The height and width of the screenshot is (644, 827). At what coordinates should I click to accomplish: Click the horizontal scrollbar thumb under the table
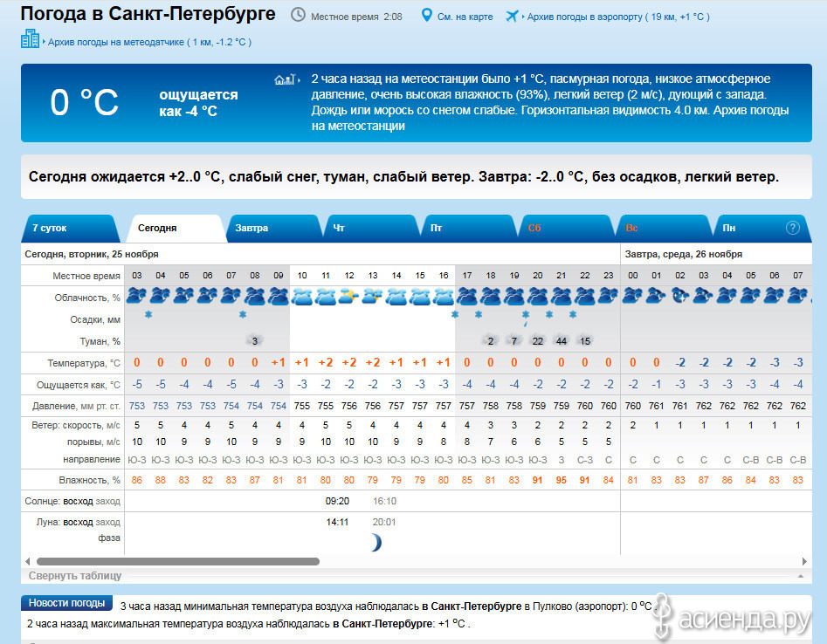coord(177,561)
